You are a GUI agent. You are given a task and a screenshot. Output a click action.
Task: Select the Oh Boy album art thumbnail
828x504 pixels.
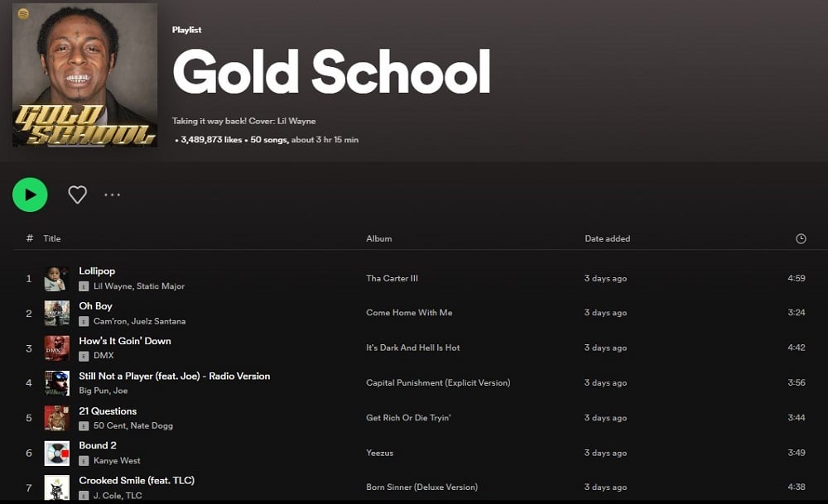[x=56, y=314]
